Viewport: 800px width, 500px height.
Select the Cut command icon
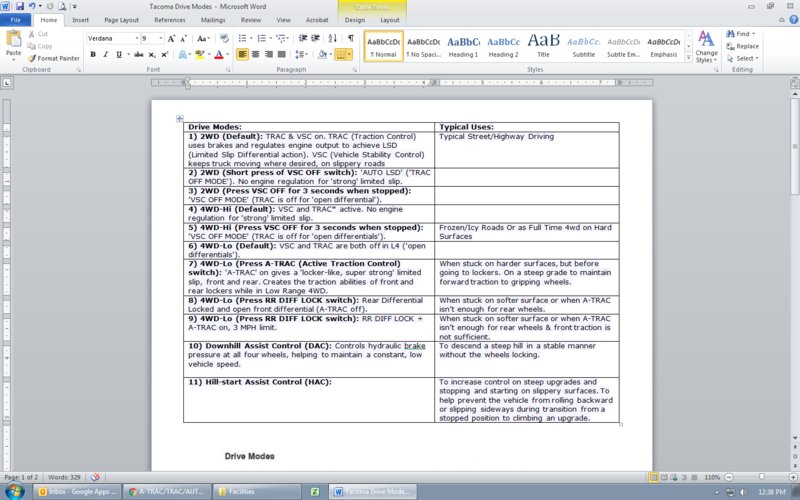click(31, 34)
